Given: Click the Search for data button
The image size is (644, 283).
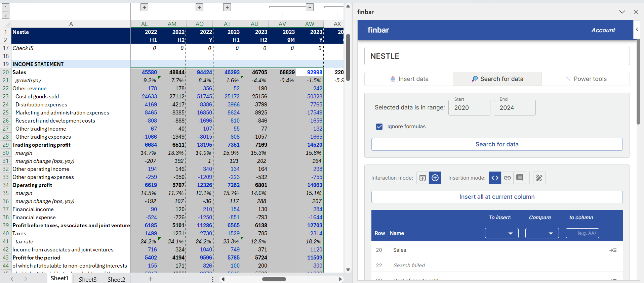Looking at the screenshot, I should pyautogui.click(x=497, y=144).
